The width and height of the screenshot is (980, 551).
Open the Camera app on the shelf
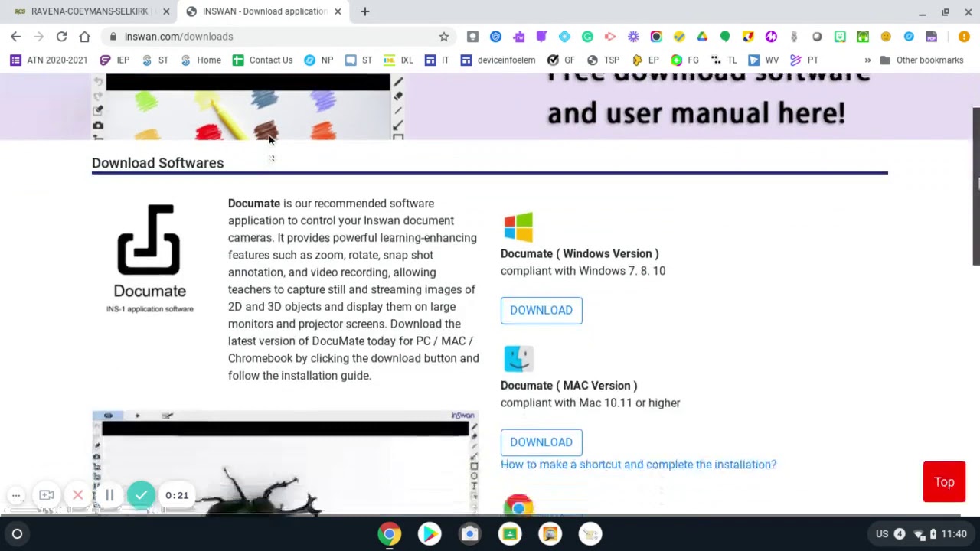click(469, 534)
